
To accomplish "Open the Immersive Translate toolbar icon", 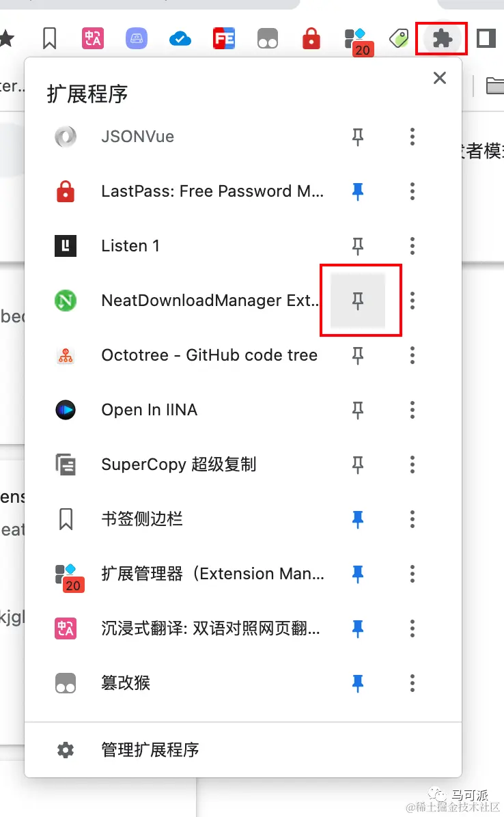I will pyautogui.click(x=93, y=38).
